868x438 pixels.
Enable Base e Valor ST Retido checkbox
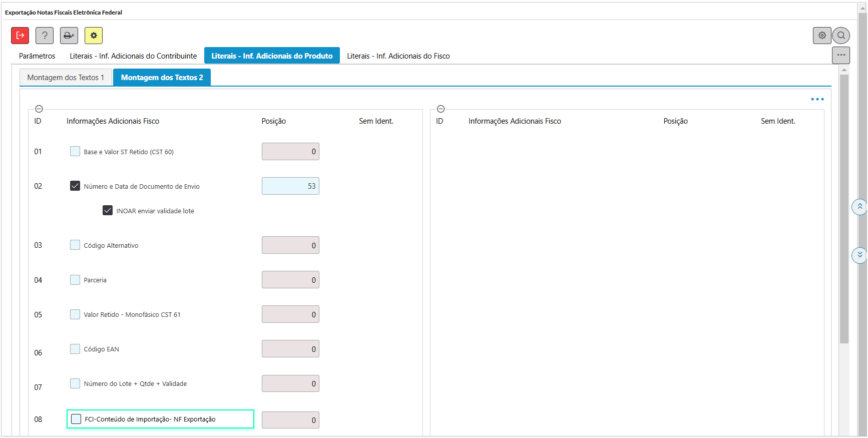(x=75, y=151)
